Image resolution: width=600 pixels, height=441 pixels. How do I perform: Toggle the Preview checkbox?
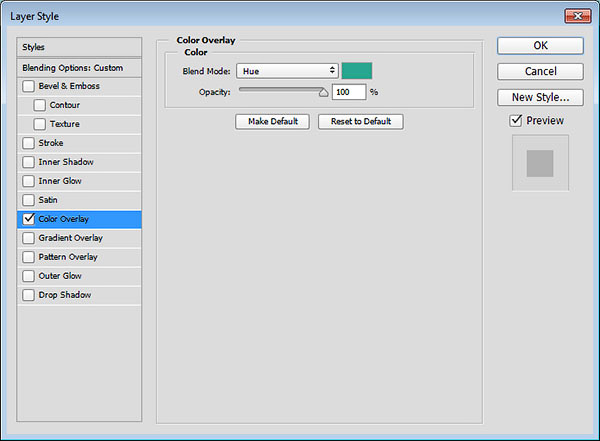coord(516,121)
